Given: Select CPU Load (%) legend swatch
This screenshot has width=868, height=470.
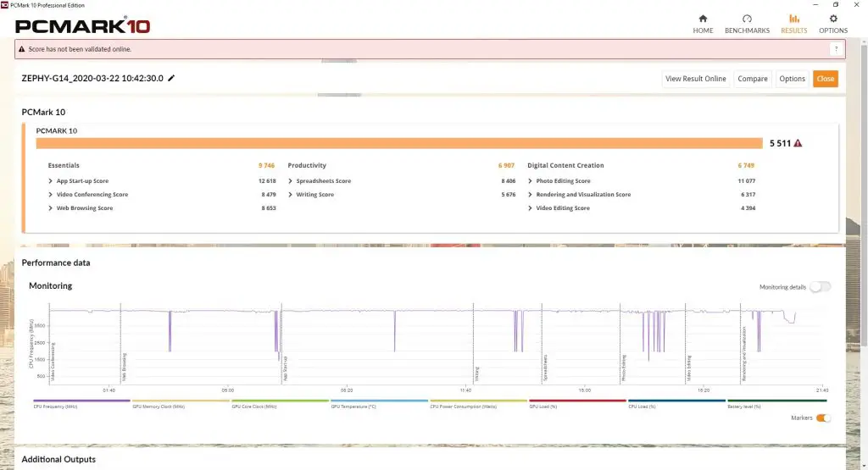Looking at the screenshot, I should (676, 401).
